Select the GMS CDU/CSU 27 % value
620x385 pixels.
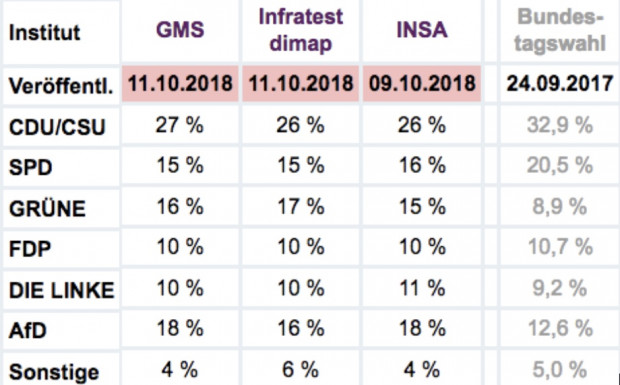[180, 125]
